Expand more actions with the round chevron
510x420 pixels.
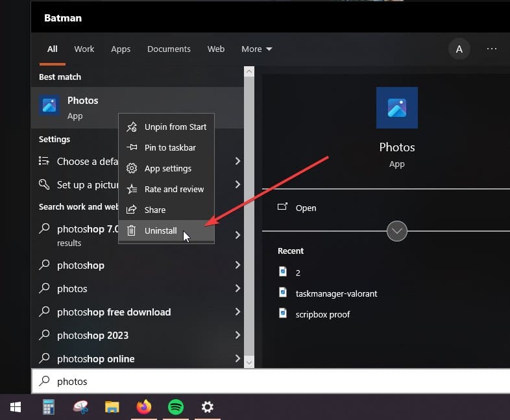(397, 231)
